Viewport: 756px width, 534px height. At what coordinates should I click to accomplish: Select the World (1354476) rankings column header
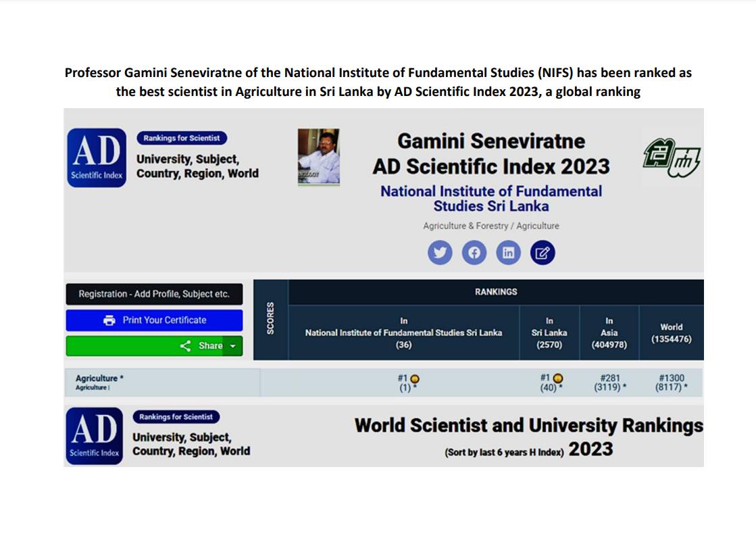(671, 333)
